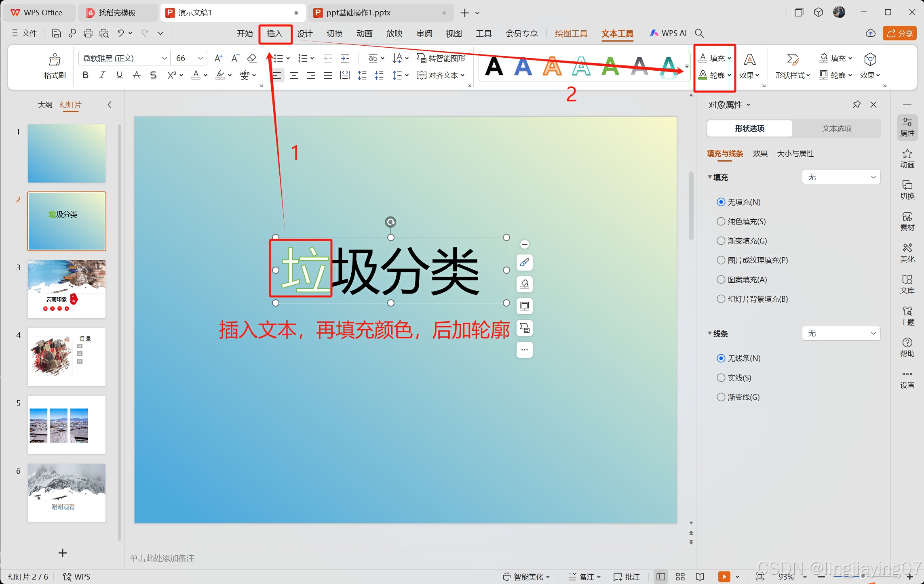The height and width of the screenshot is (584, 924).
Task: Switch to 文本选项 tab
Action: [x=836, y=128]
